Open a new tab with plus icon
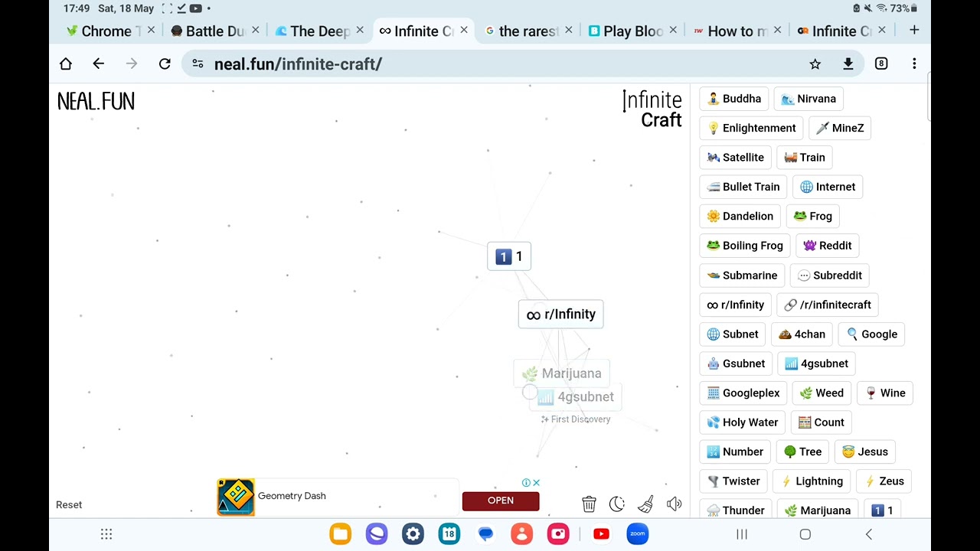The width and height of the screenshot is (980, 551). (914, 30)
